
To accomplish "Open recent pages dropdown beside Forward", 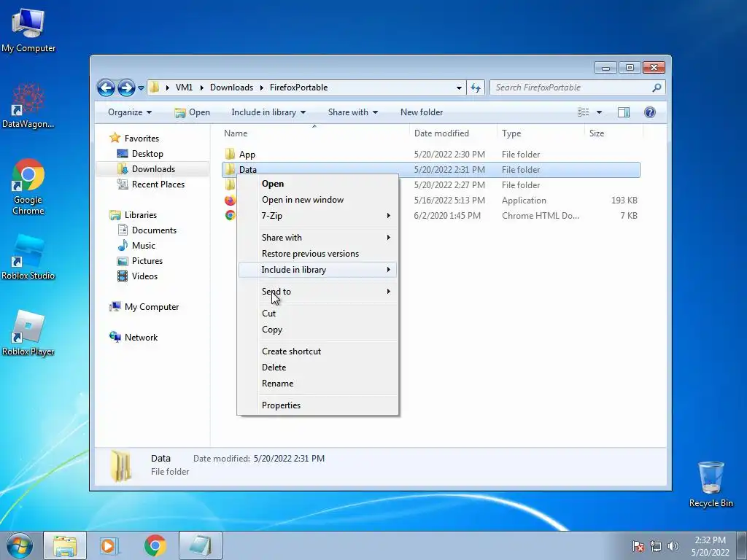I will pyautogui.click(x=141, y=88).
